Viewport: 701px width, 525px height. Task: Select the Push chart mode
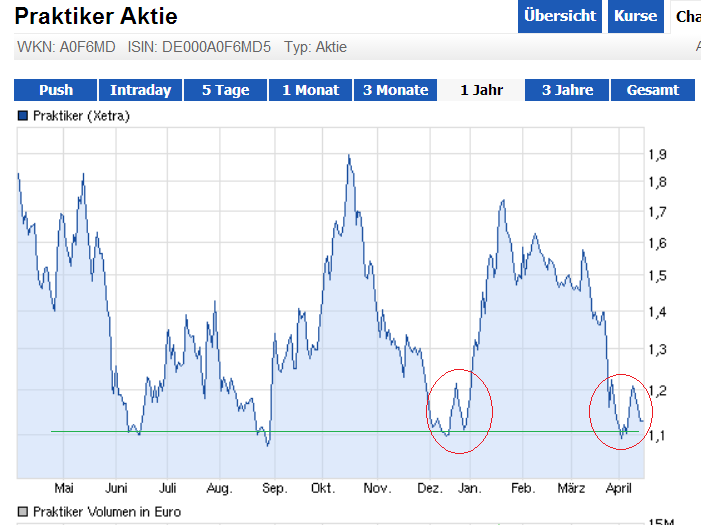click(x=55, y=90)
